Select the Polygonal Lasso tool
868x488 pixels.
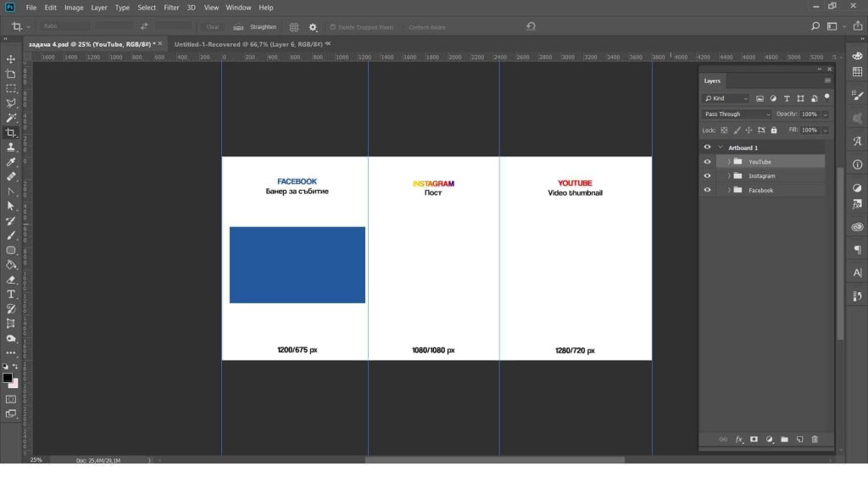tap(10, 103)
